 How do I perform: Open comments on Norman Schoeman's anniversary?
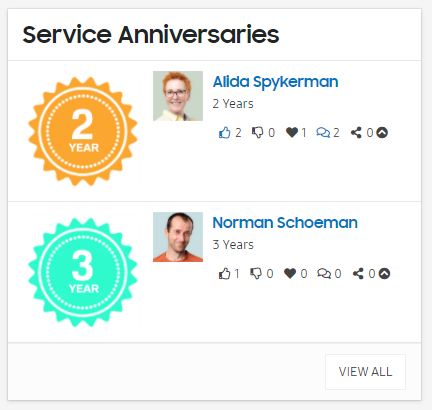coord(324,274)
